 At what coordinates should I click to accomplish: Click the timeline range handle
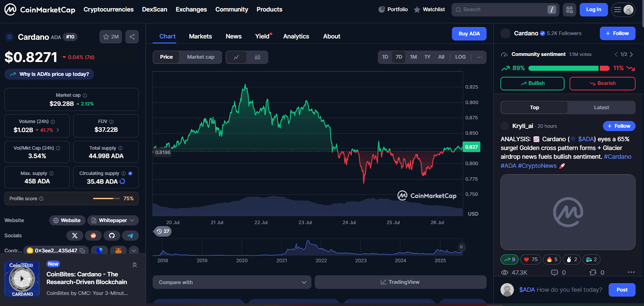(461, 247)
